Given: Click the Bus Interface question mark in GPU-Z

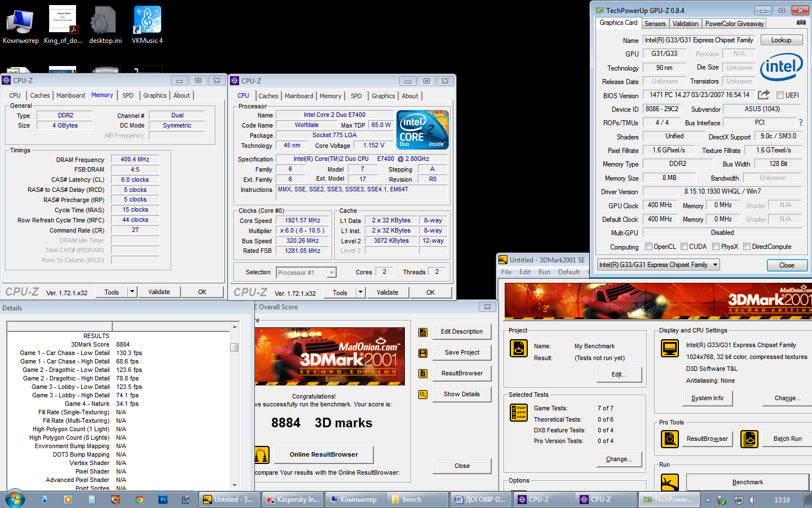Looking at the screenshot, I should (800, 122).
